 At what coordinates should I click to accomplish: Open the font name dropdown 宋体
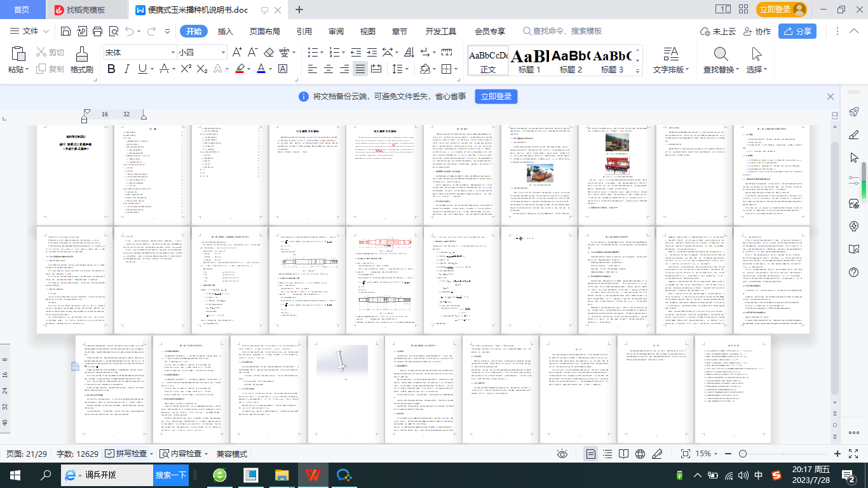[x=172, y=52]
